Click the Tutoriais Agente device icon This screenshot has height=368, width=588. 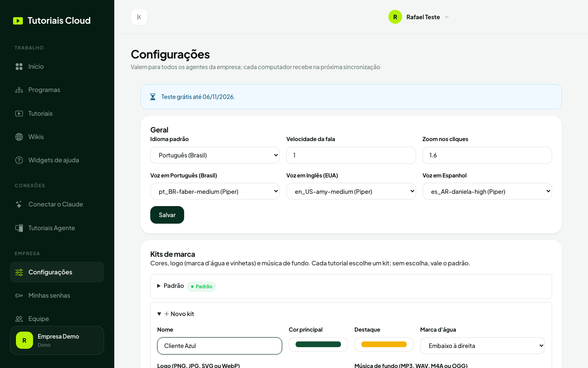point(19,228)
